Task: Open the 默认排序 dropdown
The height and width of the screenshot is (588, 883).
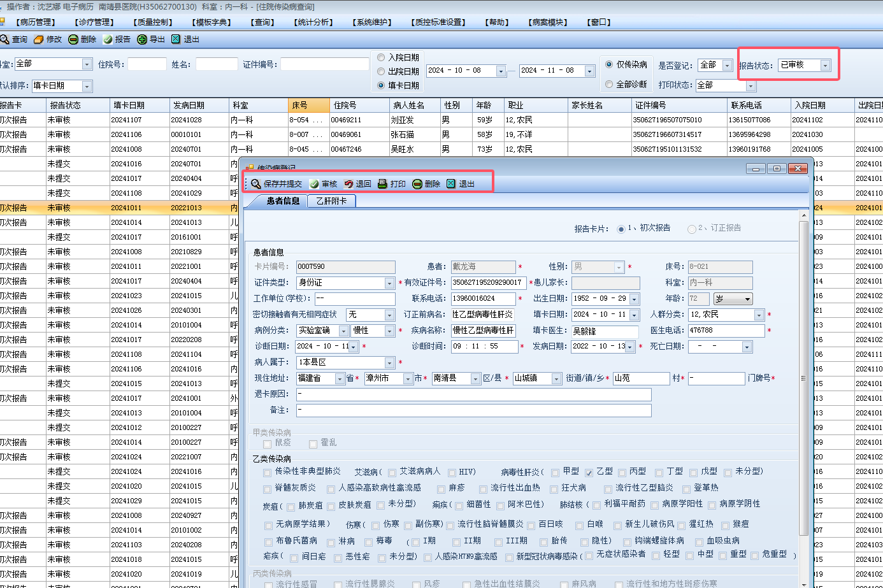Action: click(87, 86)
